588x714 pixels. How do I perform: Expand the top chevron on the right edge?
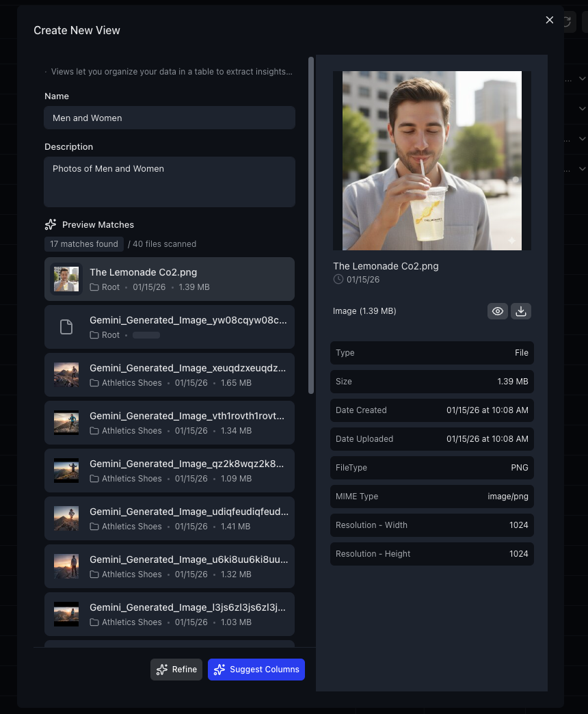point(582,79)
